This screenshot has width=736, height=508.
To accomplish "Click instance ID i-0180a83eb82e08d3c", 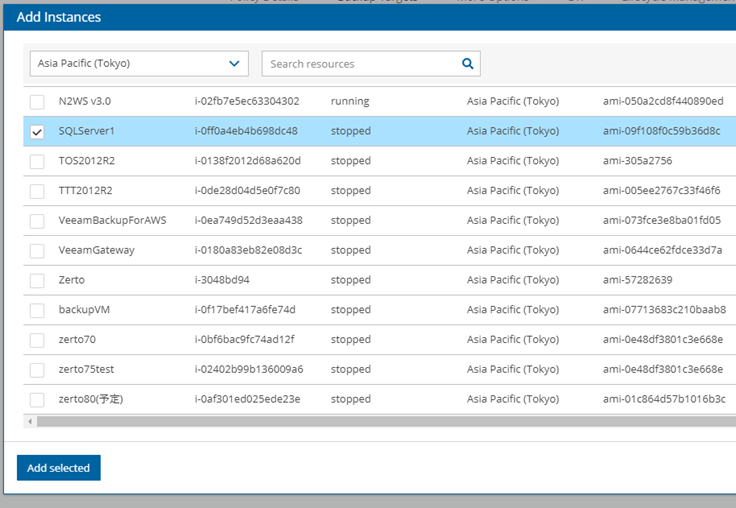I will tap(248, 250).
